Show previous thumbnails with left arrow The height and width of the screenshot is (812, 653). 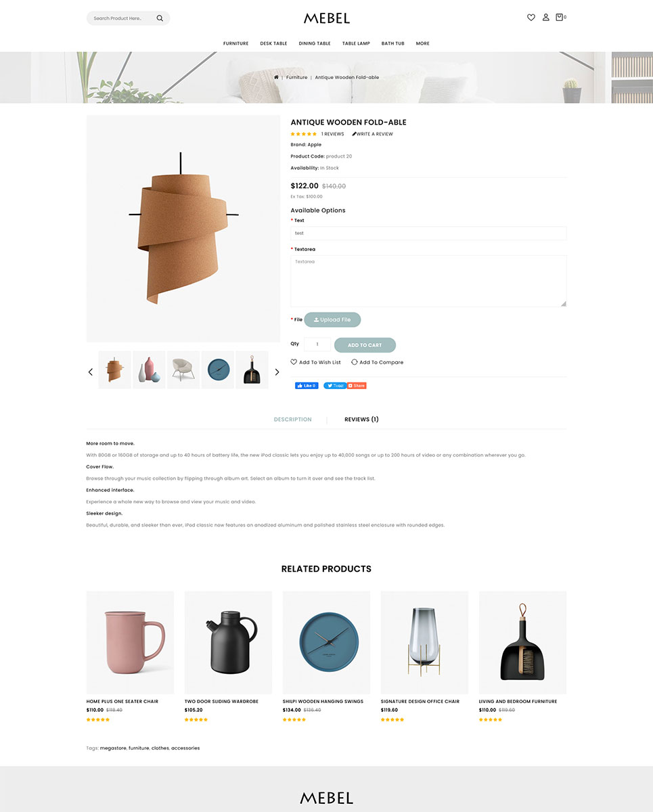click(x=91, y=371)
